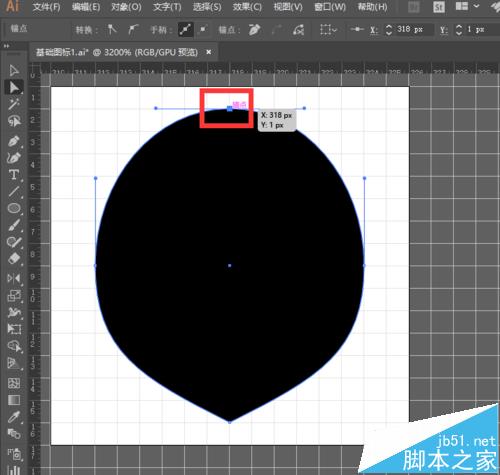
Task: Connect selected end points button
Action: 276,30
